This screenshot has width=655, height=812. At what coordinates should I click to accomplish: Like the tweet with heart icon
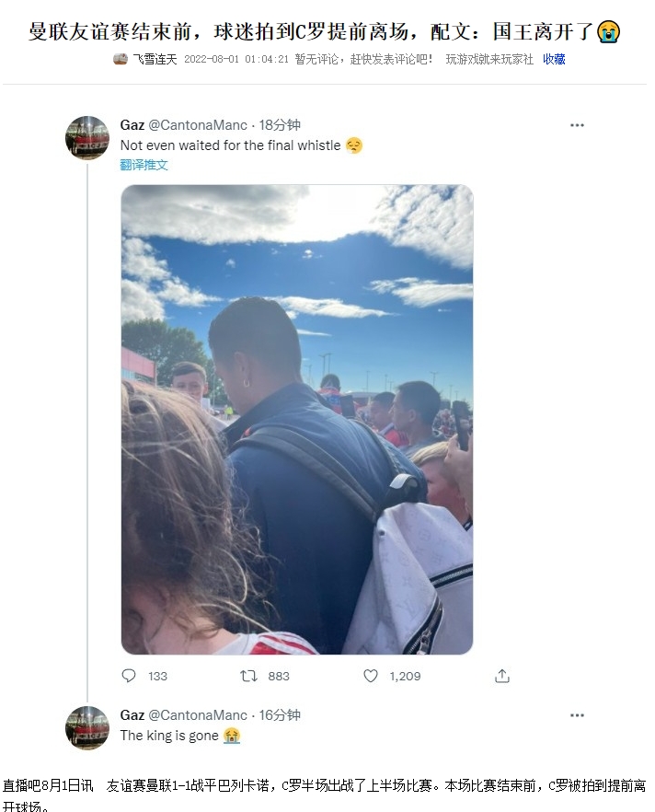click(x=371, y=676)
